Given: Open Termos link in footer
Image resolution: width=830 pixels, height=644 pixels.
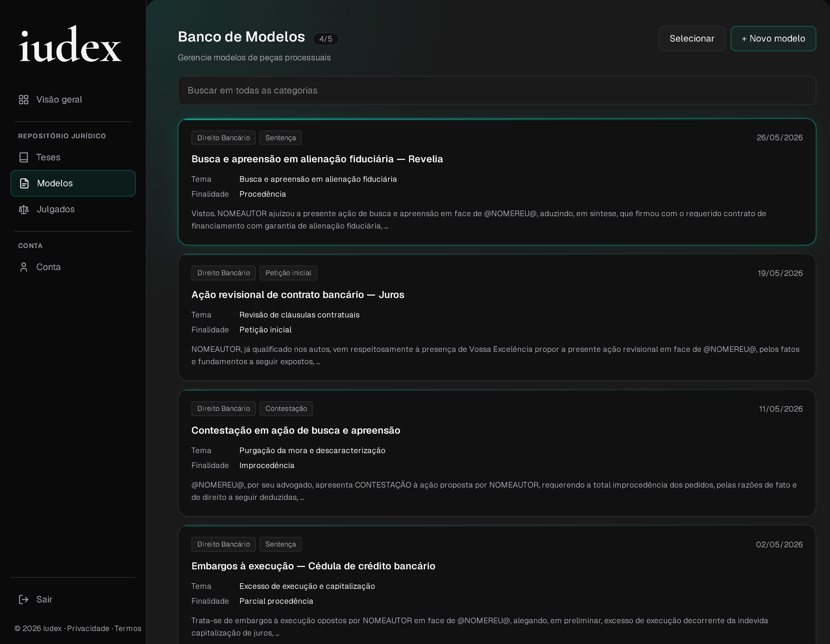Looking at the screenshot, I should point(128,628).
